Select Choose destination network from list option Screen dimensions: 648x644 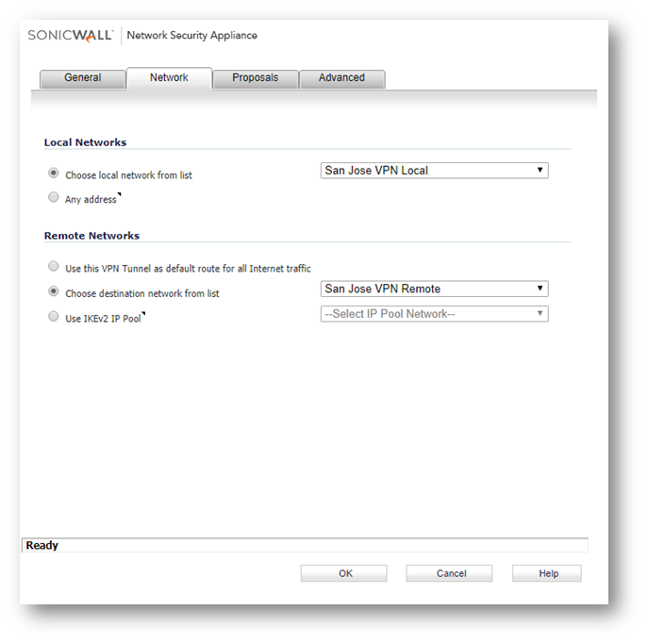54,292
